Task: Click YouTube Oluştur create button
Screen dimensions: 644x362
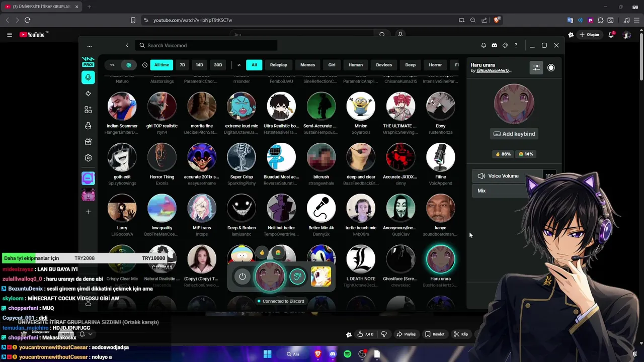Action: click(x=590, y=35)
